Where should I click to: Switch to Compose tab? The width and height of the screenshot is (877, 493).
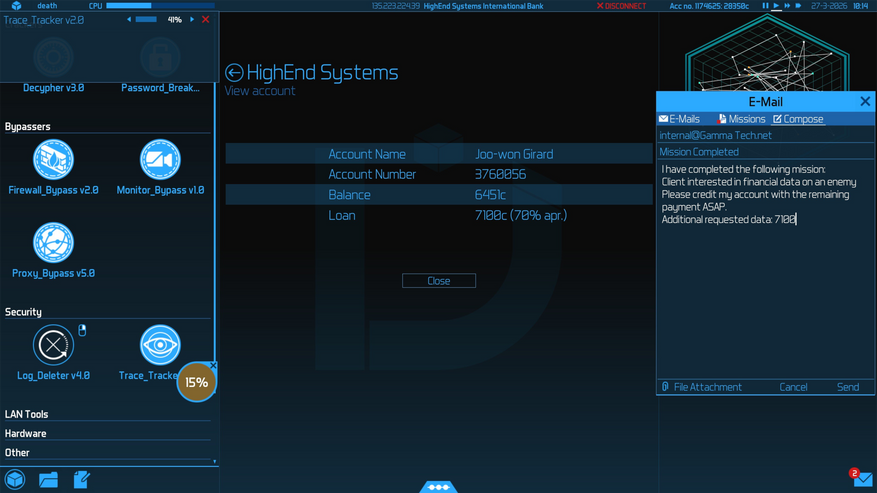[798, 119]
